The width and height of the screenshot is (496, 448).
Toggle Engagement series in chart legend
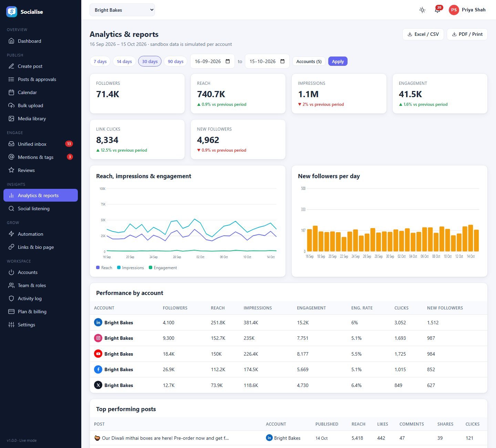point(163,268)
